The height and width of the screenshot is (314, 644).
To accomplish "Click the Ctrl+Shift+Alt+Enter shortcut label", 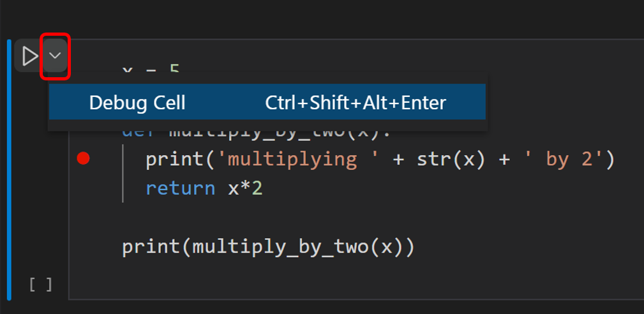I will click(356, 103).
